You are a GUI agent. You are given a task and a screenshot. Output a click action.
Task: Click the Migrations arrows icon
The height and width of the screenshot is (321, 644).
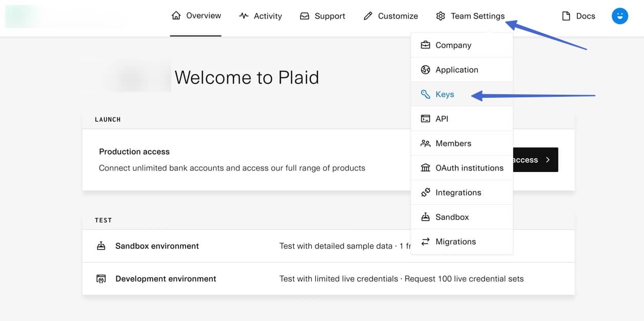coord(426,242)
